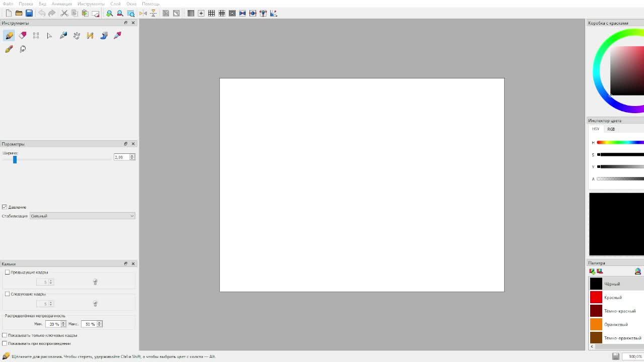Open the Инструменты menu
Image resolution: width=644 pixels, height=362 pixels.
pos(91,4)
